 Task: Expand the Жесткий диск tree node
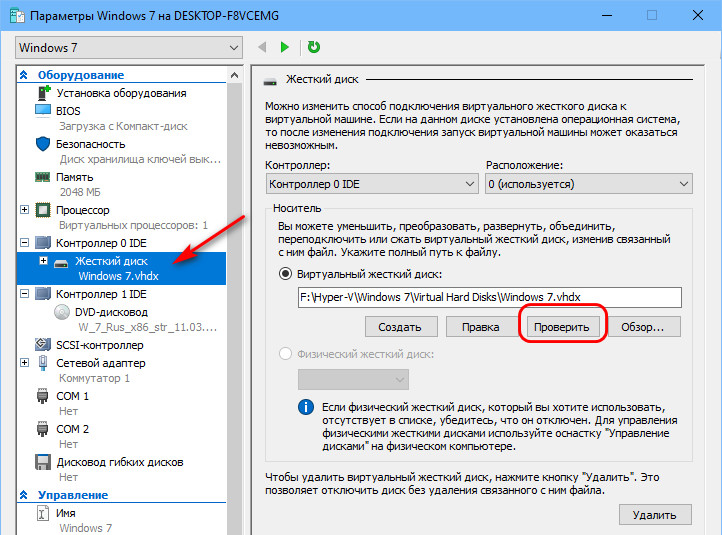[x=43, y=261]
